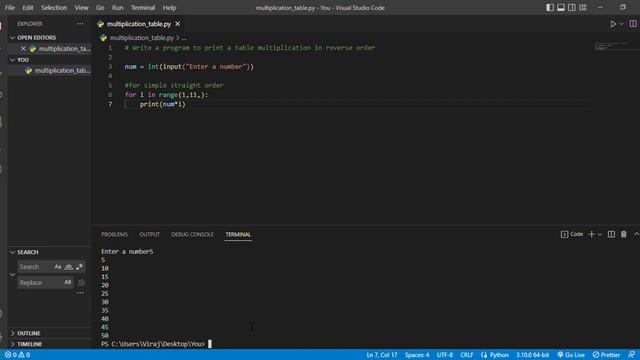
Task: Select the multiplication_table.py editor tab
Action: 139,24
